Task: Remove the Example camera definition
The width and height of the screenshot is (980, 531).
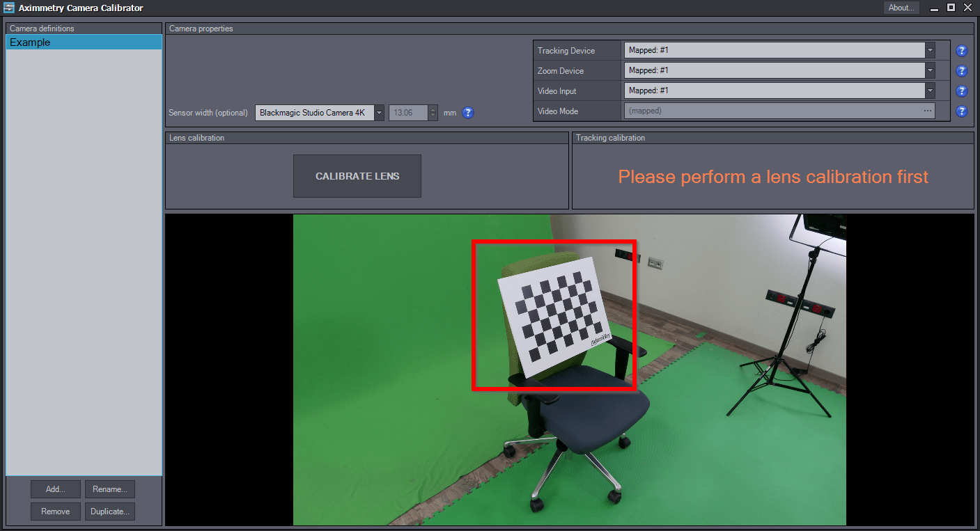Action: (x=55, y=511)
